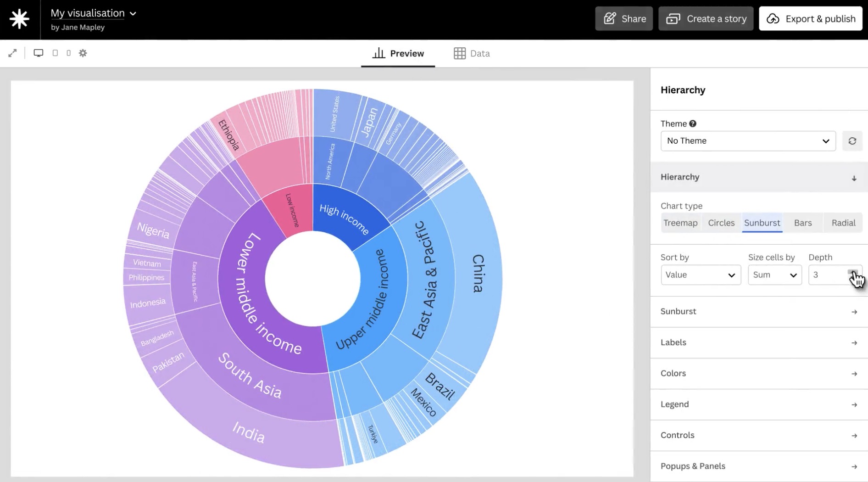Click the Create a story button
Image resolution: width=868 pixels, height=482 pixels.
pyautogui.click(x=706, y=19)
